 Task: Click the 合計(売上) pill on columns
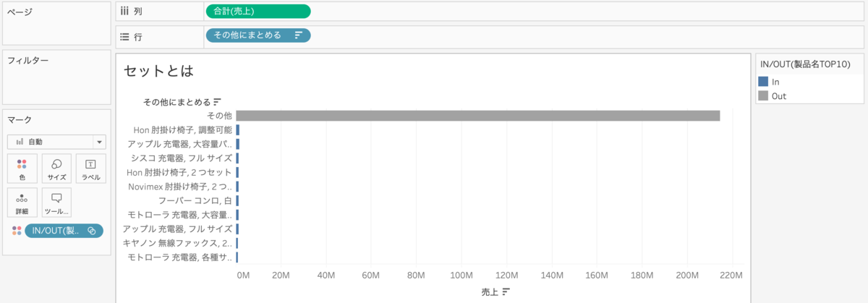click(258, 11)
